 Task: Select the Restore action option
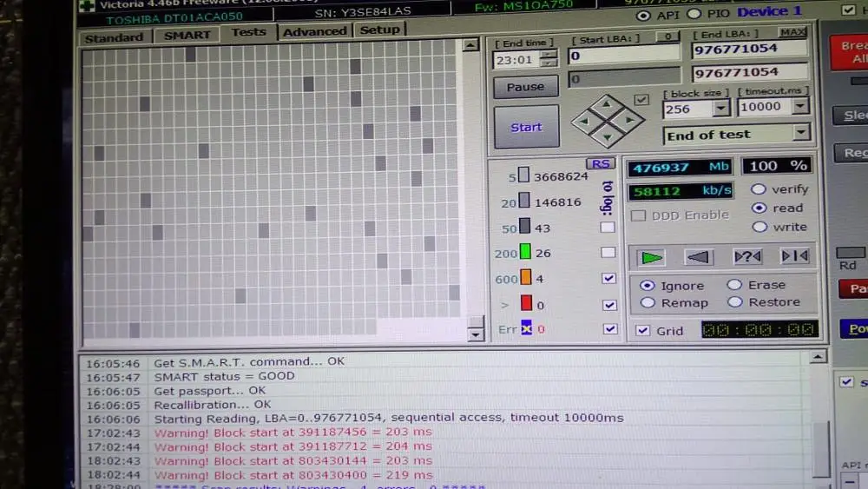pyautogui.click(x=735, y=301)
